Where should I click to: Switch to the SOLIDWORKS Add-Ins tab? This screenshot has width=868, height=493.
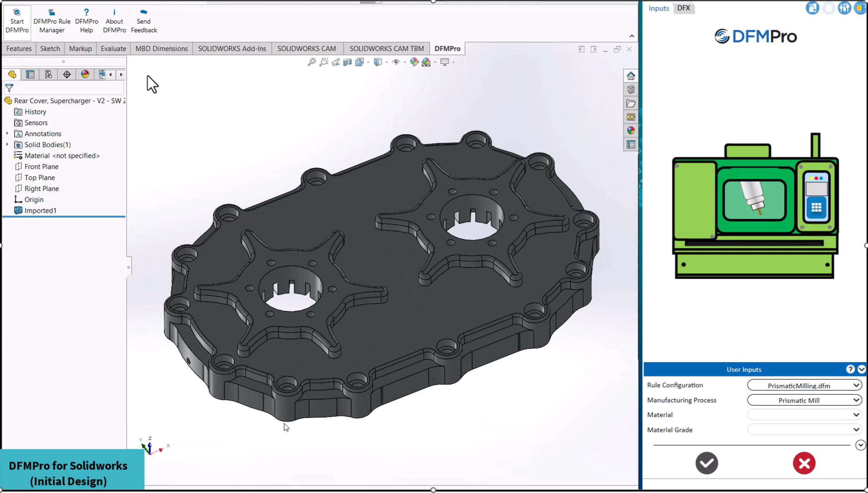[x=232, y=48]
